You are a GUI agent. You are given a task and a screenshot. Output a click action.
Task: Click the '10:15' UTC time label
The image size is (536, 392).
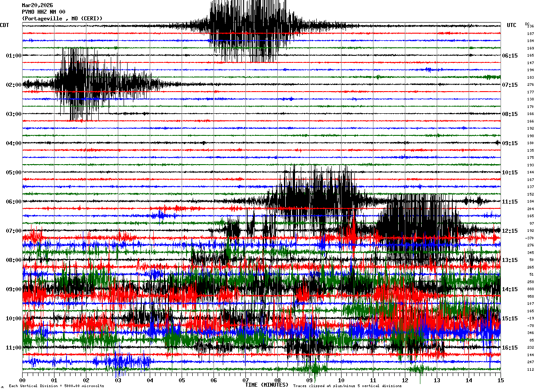[510, 173]
